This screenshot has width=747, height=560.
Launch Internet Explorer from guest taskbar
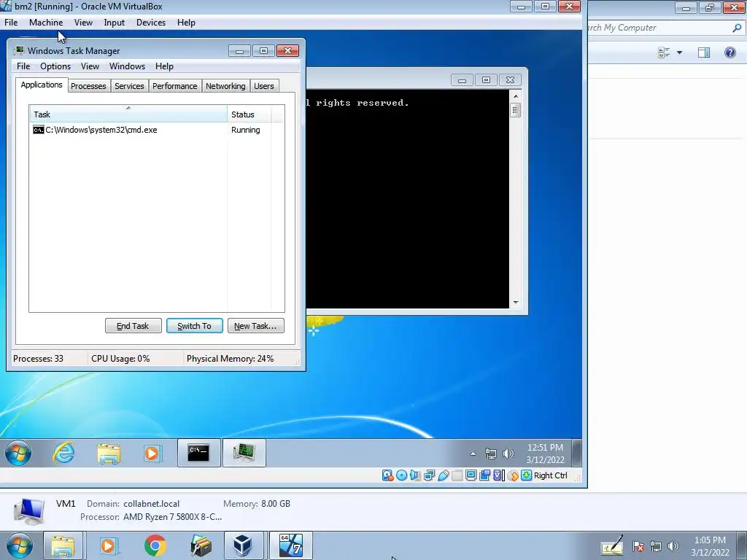tap(63, 453)
